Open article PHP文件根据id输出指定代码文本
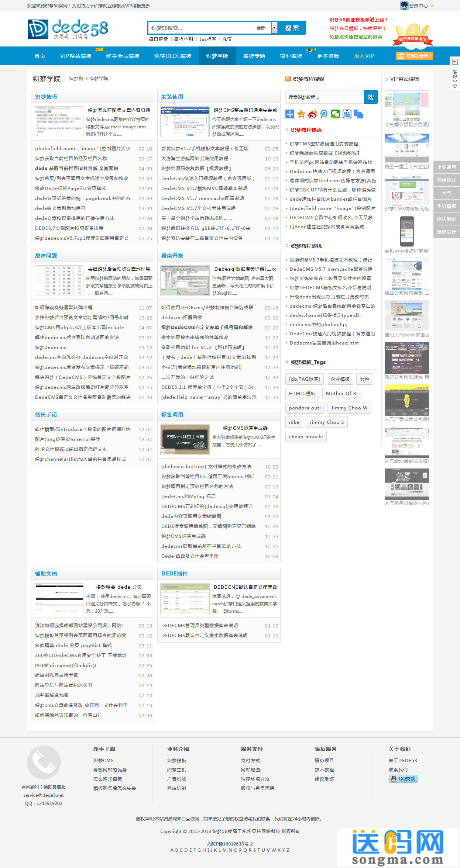Screen dimensions: 460x868 71,449
